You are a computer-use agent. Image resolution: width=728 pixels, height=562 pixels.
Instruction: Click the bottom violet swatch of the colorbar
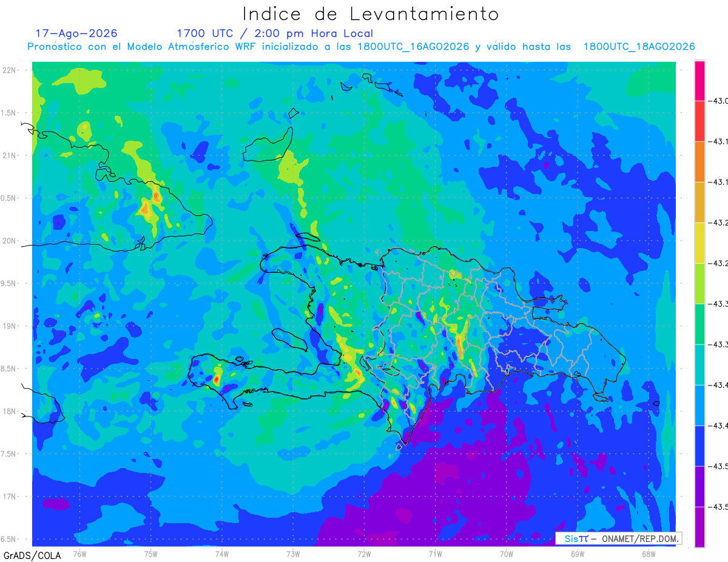pyautogui.click(x=699, y=527)
